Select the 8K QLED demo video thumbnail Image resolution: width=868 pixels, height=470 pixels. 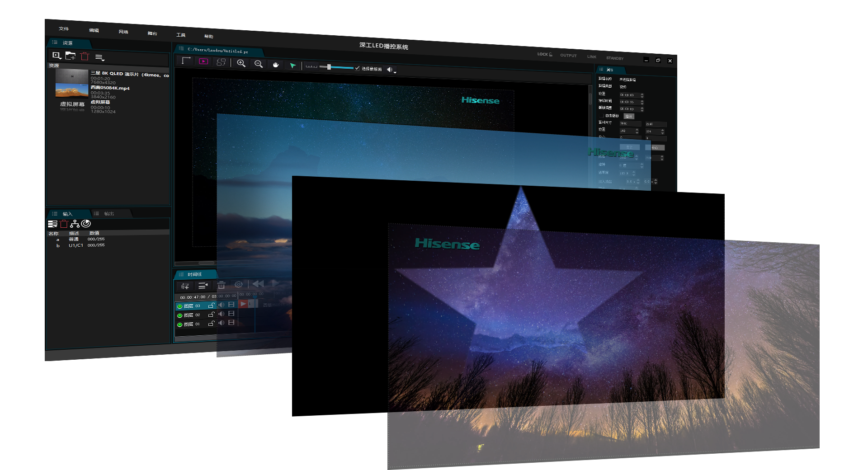pos(72,76)
